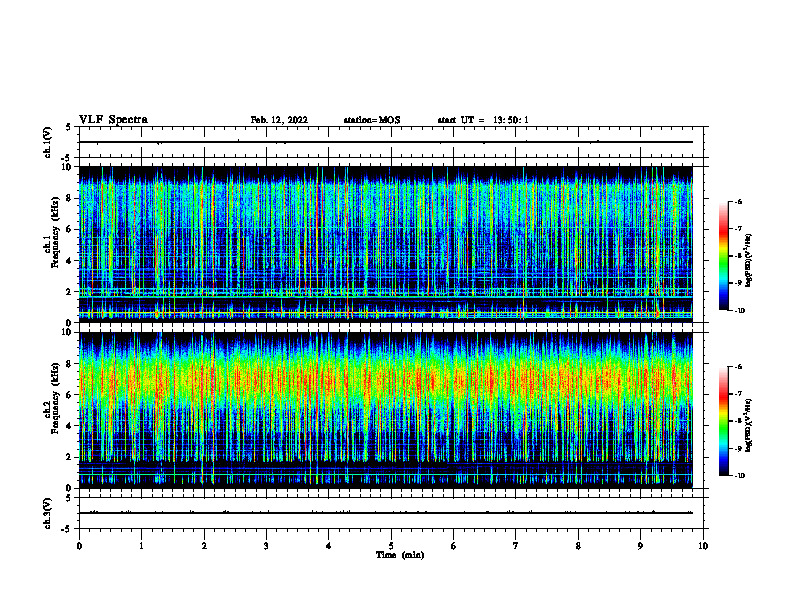Image resolution: width=792 pixels, height=612 pixels.
Task: Click ch.1 frequency tick label "8"
Action: tap(70, 198)
